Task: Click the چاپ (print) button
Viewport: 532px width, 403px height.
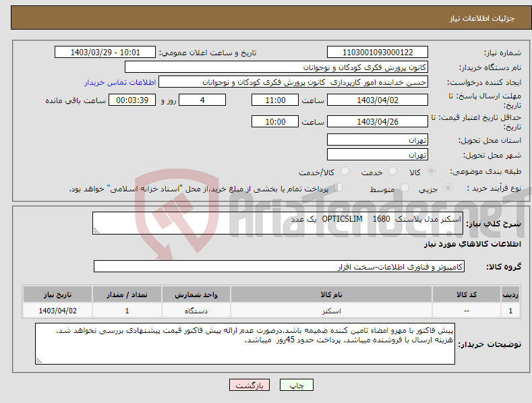Action: [x=296, y=385]
